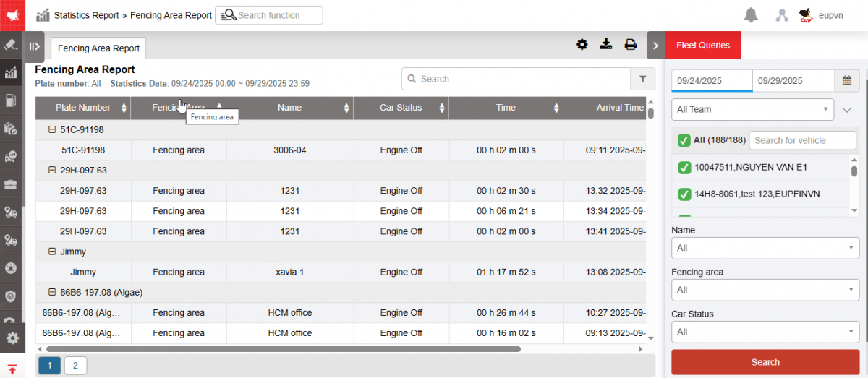Click the notification bell icon
Image resolution: width=868 pixels, height=378 pixels.
coord(751,15)
